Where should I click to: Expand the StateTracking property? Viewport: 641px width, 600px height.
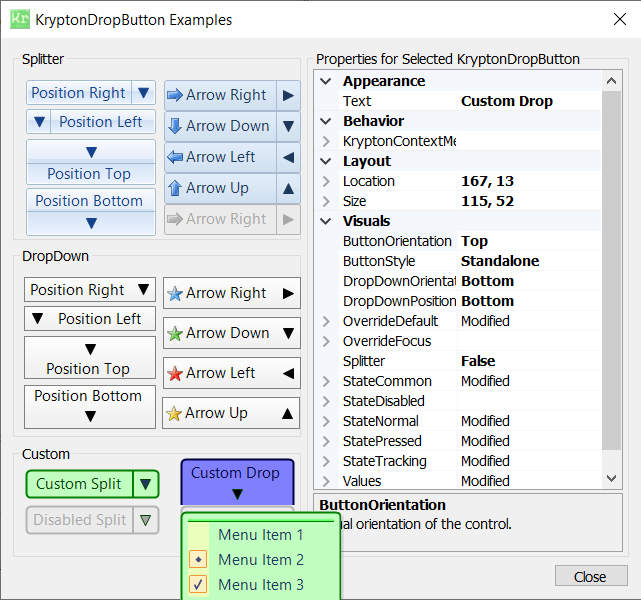click(x=326, y=461)
